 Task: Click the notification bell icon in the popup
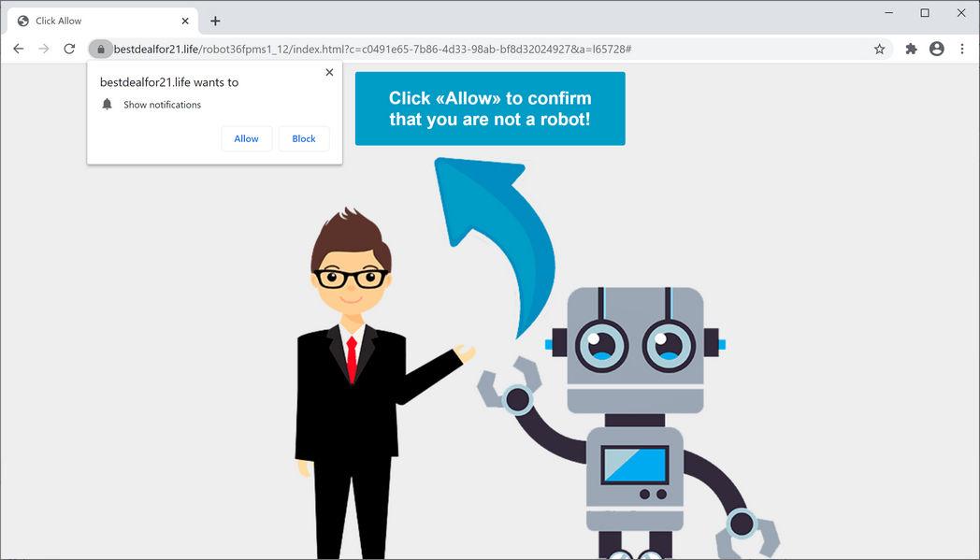(107, 105)
